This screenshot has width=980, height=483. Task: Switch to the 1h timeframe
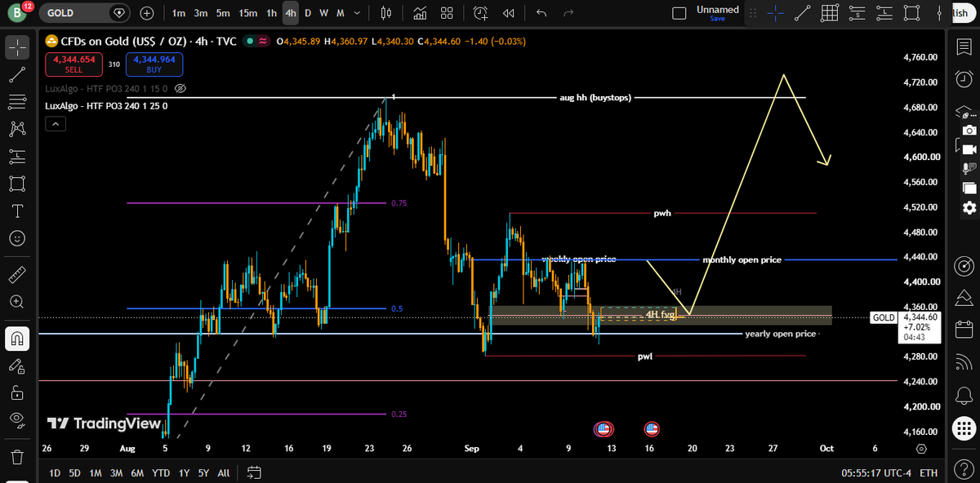point(272,13)
